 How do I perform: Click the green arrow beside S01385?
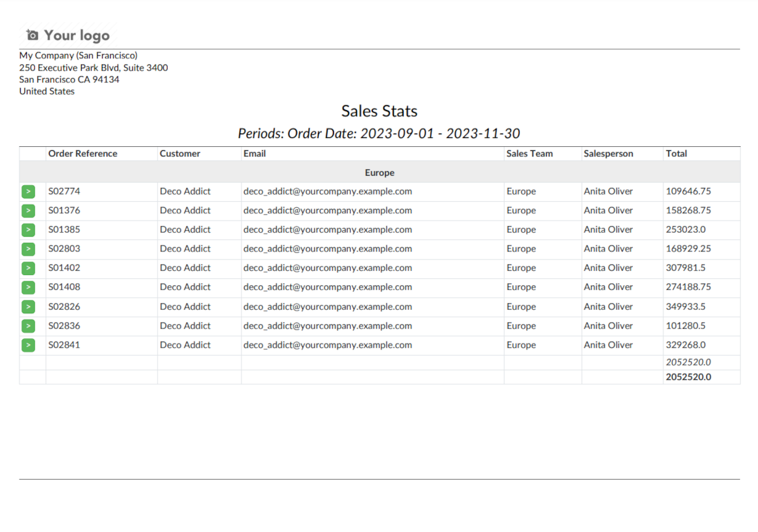28,230
